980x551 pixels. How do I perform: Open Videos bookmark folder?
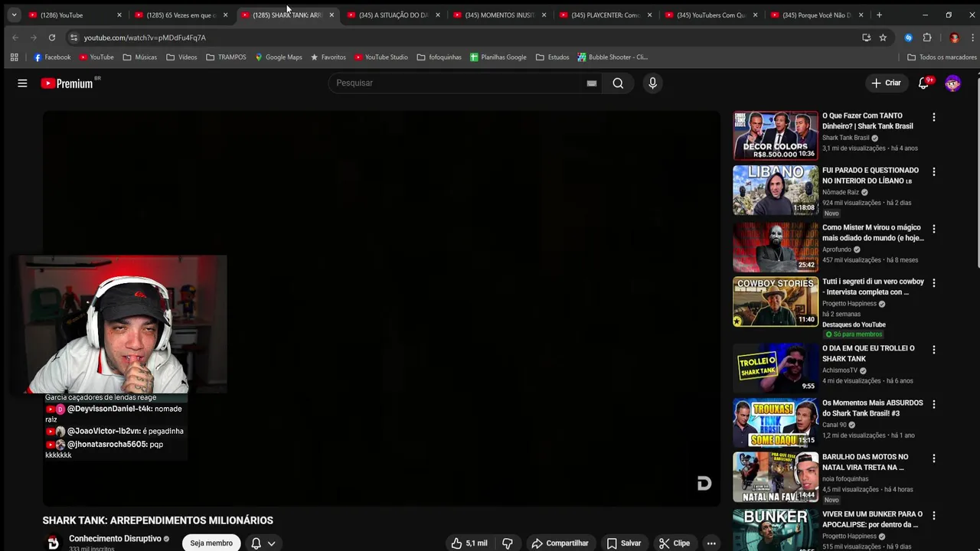(181, 57)
